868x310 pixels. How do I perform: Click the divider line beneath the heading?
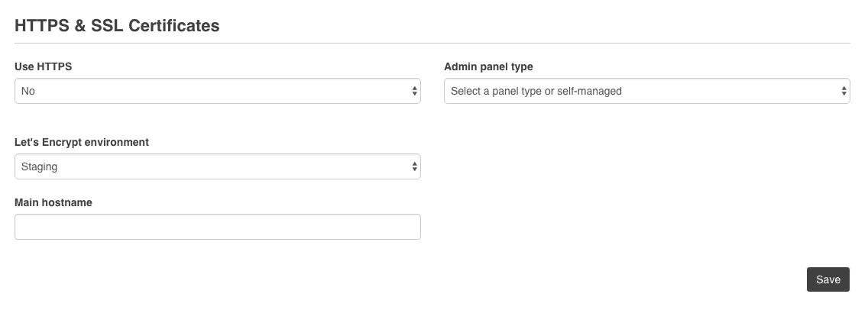point(432,44)
